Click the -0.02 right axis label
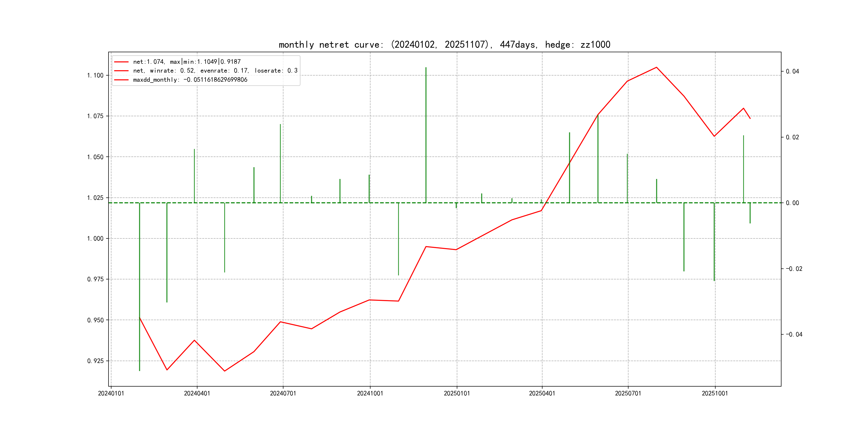This screenshot has width=868, height=434. [x=794, y=268]
